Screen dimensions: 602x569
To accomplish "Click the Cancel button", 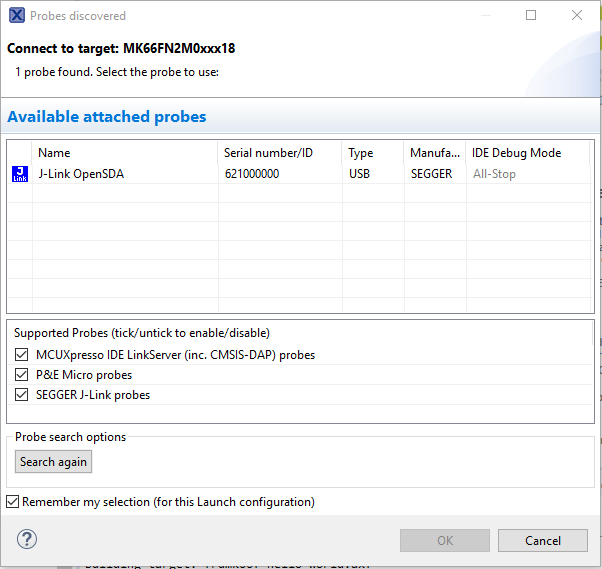I will pos(543,541).
